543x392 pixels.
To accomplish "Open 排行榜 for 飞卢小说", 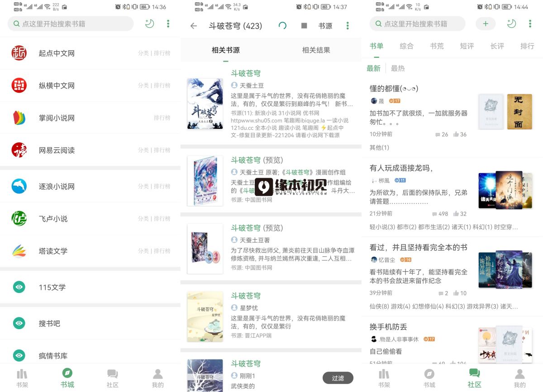I will click(162, 218).
